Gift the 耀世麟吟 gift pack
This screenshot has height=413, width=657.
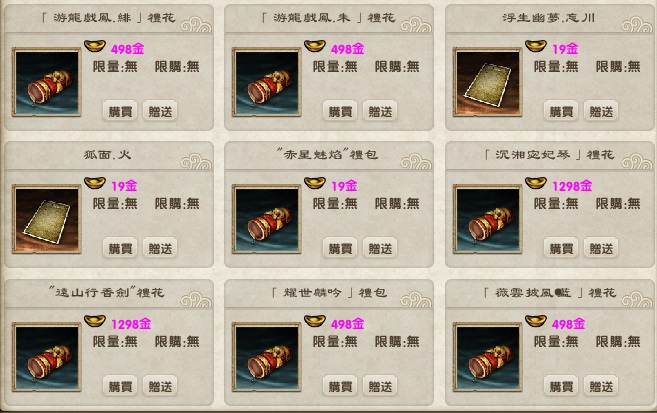coord(380,386)
